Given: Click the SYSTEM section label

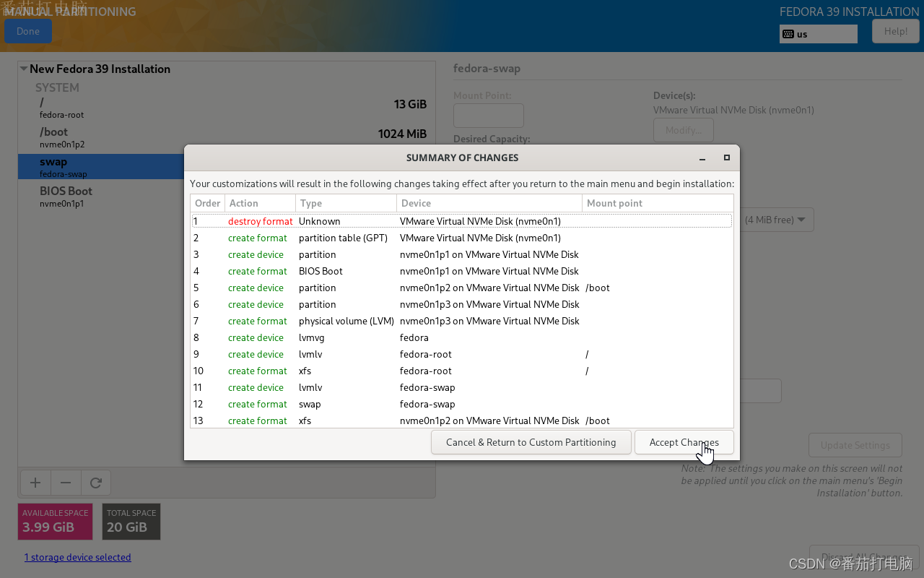Looking at the screenshot, I should 57,87.
